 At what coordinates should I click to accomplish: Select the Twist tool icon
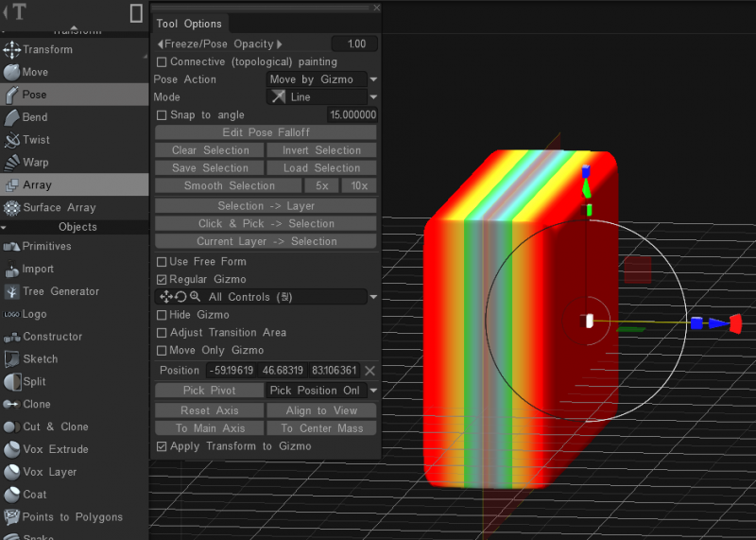[11, 140]
